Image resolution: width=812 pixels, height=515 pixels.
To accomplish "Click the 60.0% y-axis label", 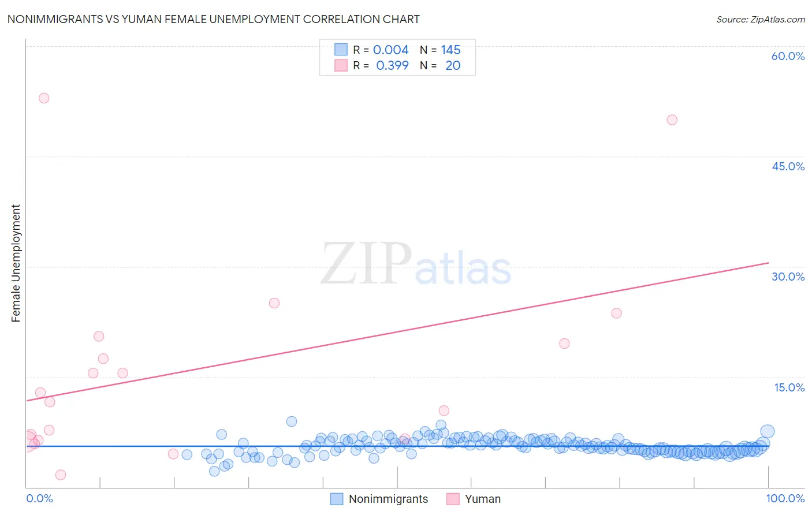I will pos(788,56).
